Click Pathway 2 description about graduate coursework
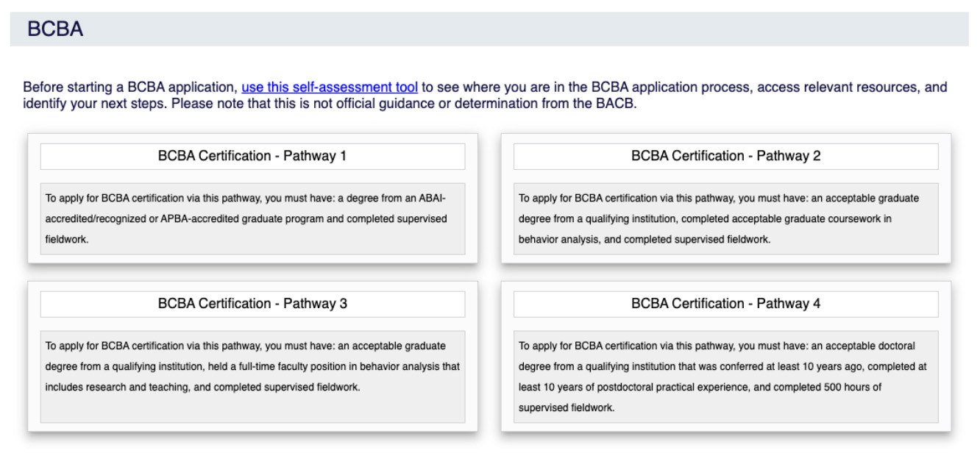The height and width of the screenshot is (467, 980). point(725,218)
